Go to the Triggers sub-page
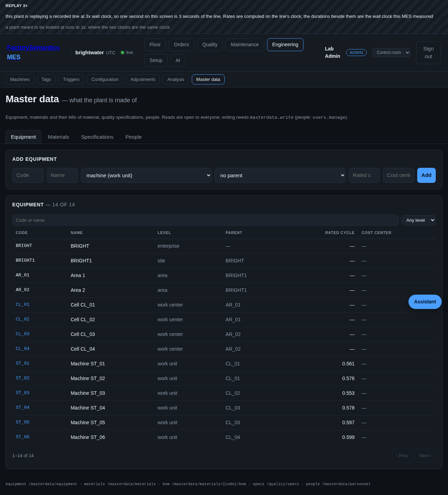The height and width of the screenshot is (495, 448). tap(71, 79)
